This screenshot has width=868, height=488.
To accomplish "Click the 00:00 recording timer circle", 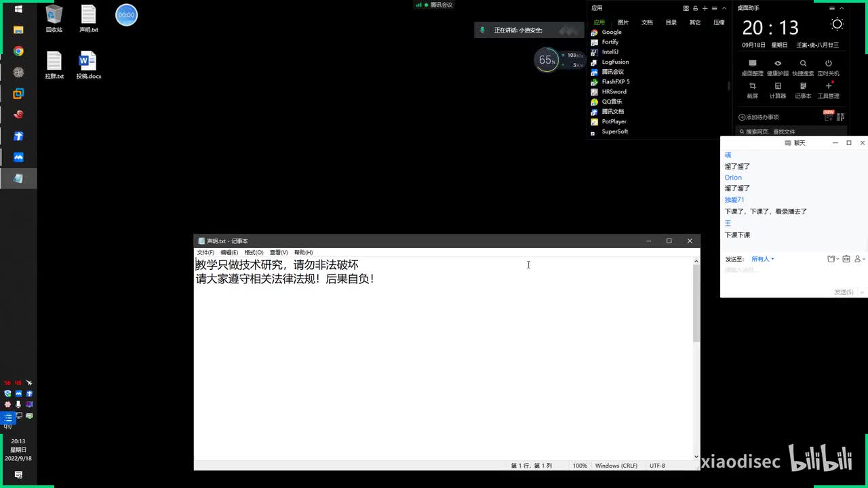I will point(127,15).
